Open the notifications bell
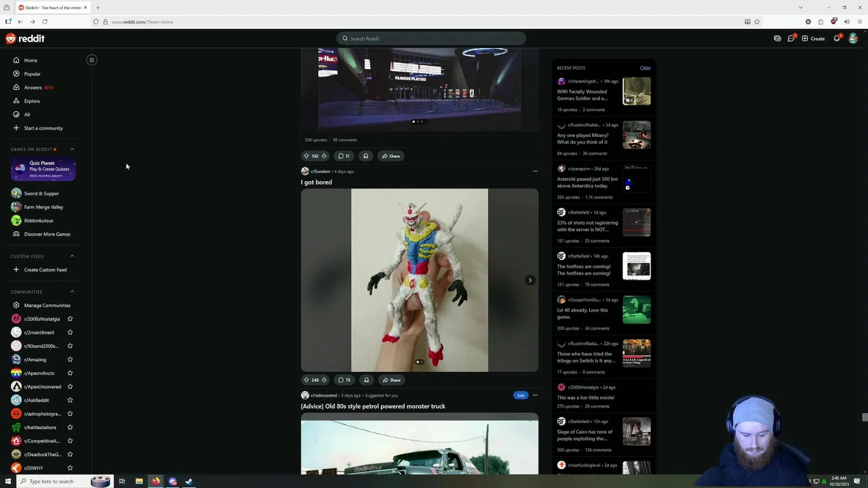 click(837, 39)
